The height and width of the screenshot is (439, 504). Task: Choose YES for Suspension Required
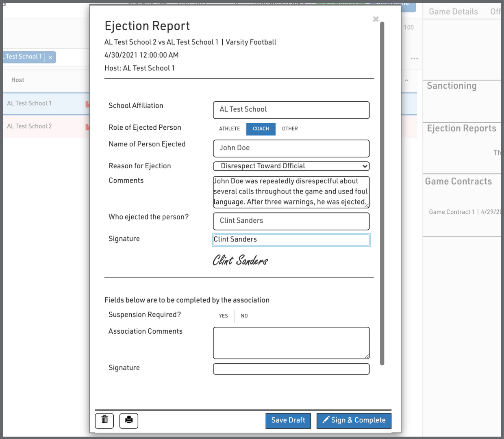pyautogui.click(x=223, y=316)
